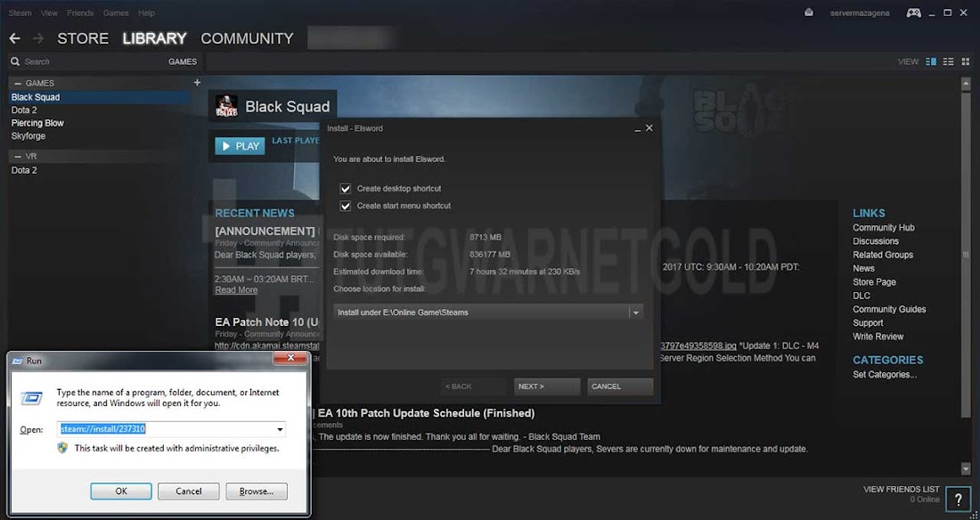Click OK in the Run dialog
Image resolution: width=980 pixels, height=520 pixels.
121,492
